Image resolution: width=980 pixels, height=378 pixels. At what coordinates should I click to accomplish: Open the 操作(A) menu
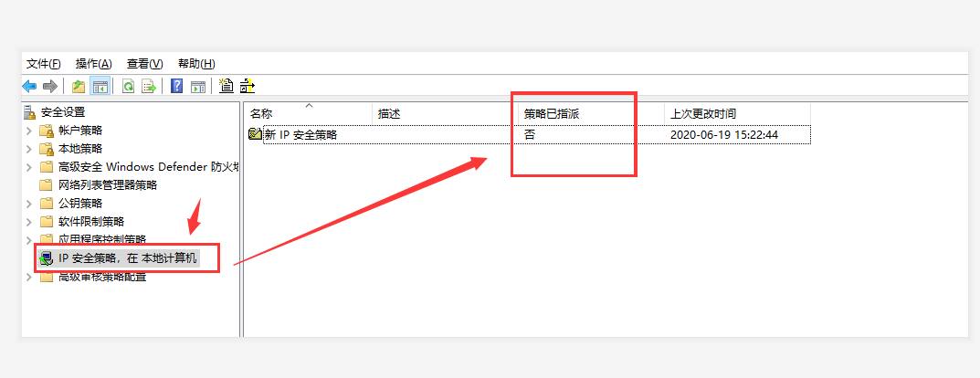pos(93,64)
